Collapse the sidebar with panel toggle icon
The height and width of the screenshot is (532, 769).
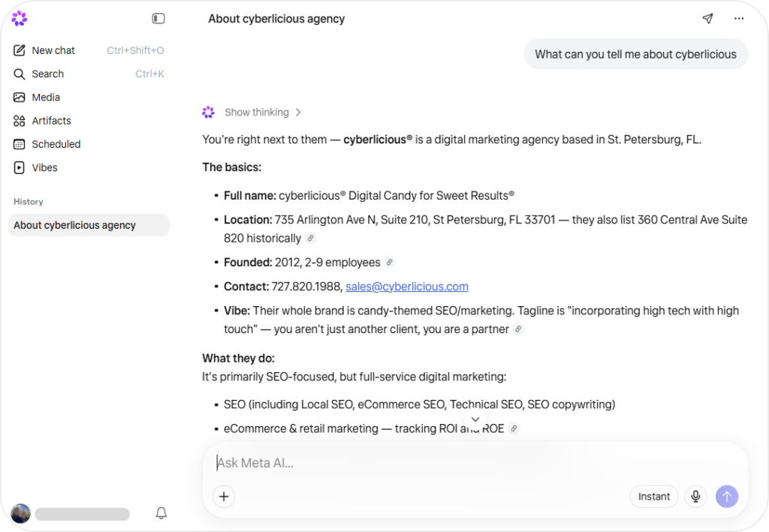(158, 19)
